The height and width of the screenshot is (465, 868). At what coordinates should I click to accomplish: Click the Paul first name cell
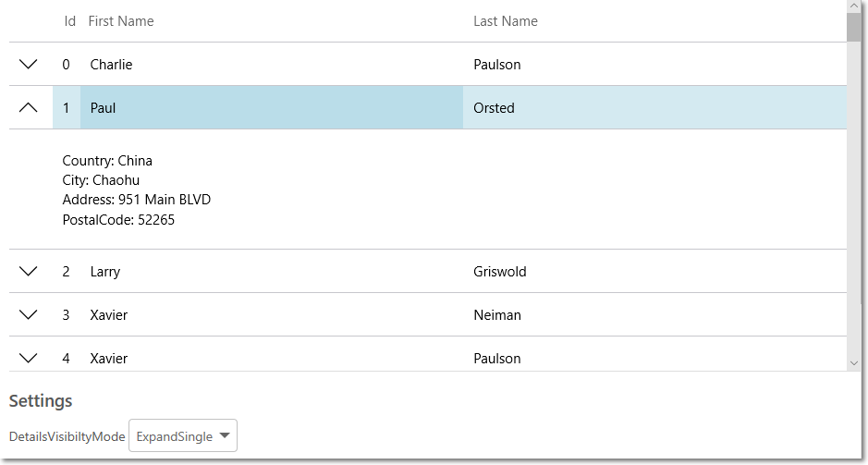point(104,108)
